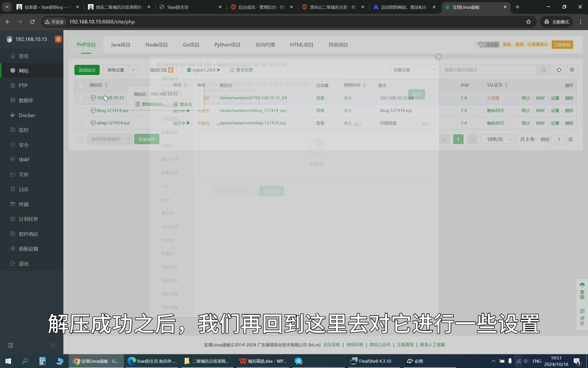588x368 pixels.
Task: Open the 终端 terminal section
Action: 24,204
